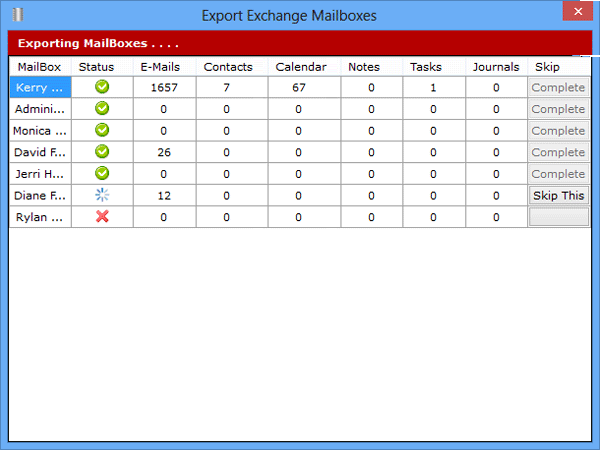Select the Kerry mailbox cell
600x450 pixels.
coord(40,87)
